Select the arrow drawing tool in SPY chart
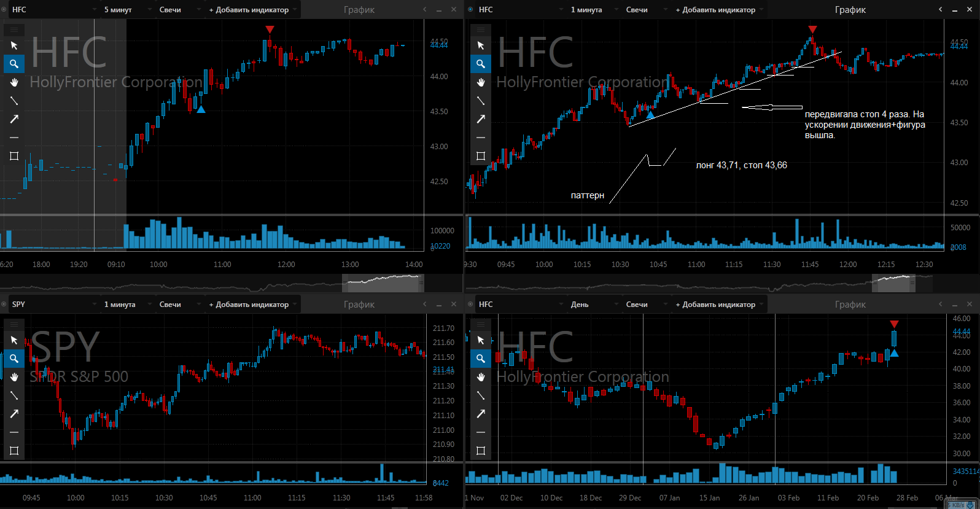The image size is (980, 509). pos(14,414)
